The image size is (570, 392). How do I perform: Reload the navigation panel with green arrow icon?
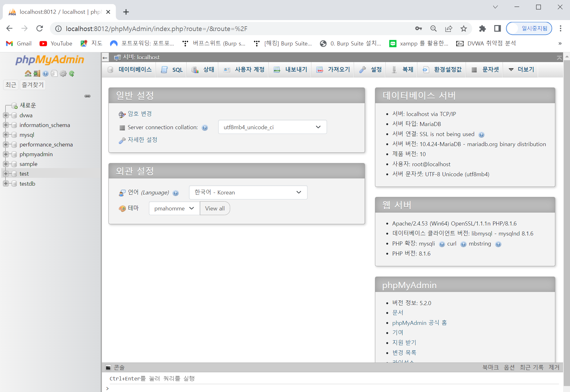coord(72,73)
